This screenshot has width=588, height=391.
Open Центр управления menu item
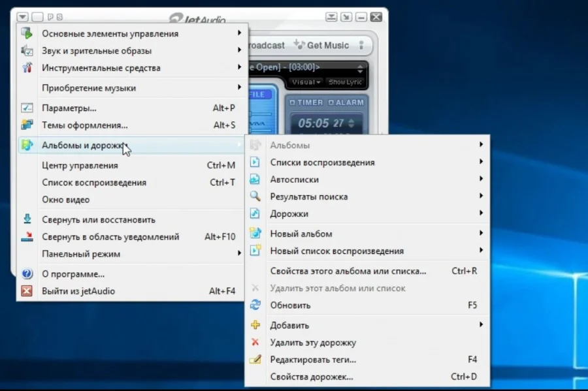pos(131,165)
